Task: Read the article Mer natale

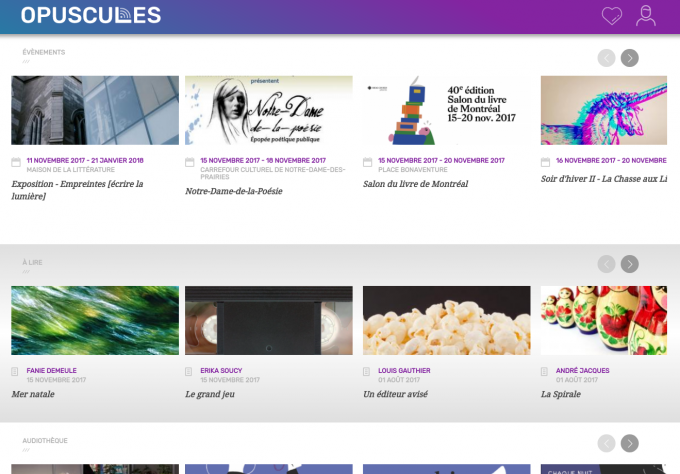Action: pyautogui.click(x=33, y=394)
